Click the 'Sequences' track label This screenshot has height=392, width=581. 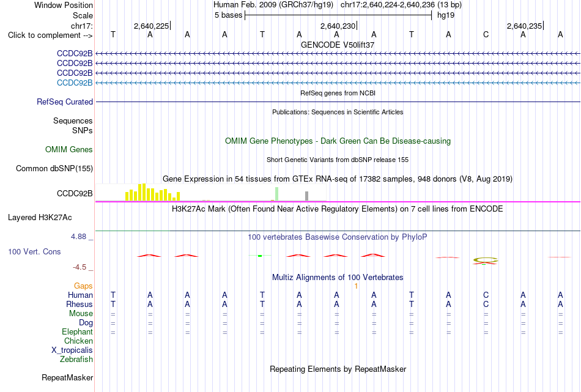click(x=73, y=121)
